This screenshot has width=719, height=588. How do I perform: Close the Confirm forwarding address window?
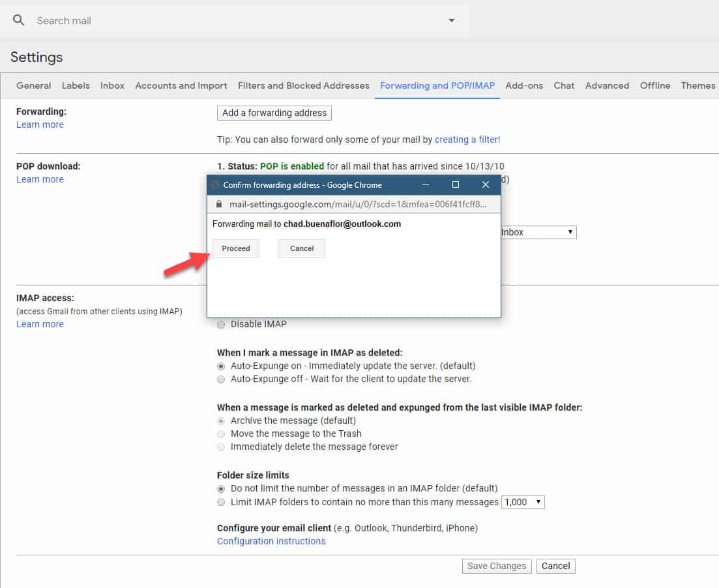485,184
